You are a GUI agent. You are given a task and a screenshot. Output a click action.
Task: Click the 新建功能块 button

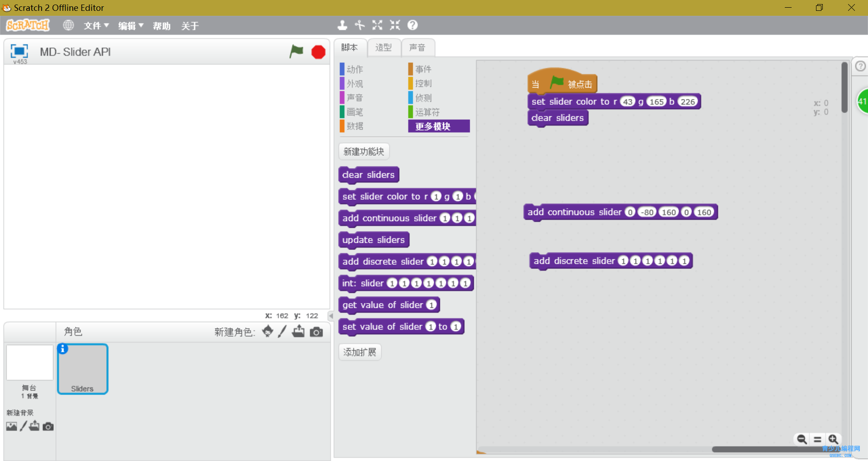point(364,151)
